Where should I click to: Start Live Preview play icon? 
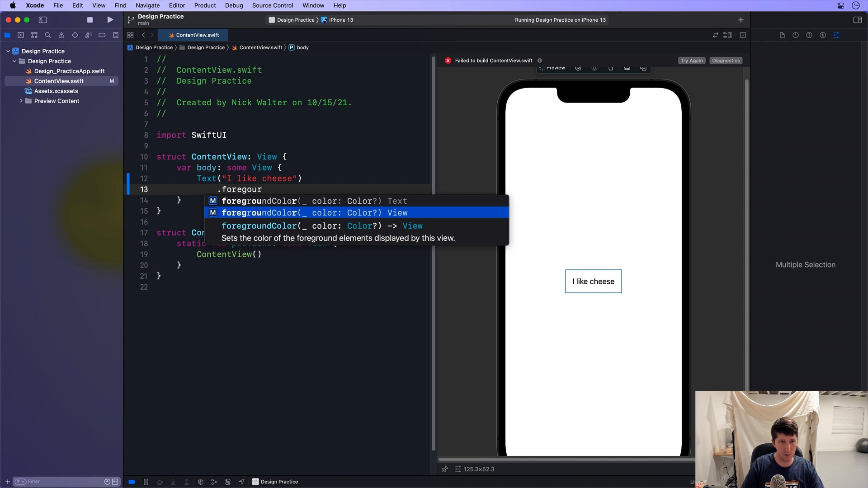coord(578,68)
